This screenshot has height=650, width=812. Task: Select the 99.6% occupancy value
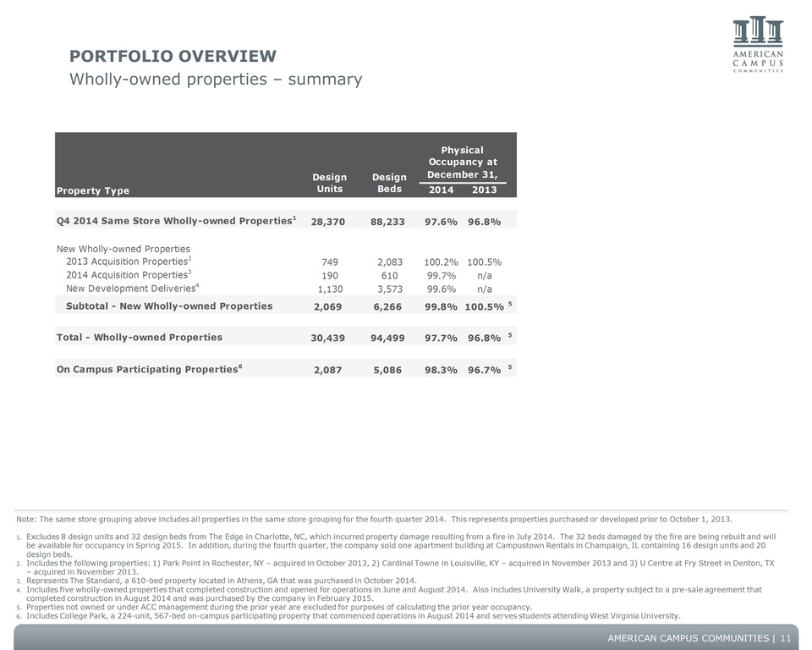tap(442, 289)
